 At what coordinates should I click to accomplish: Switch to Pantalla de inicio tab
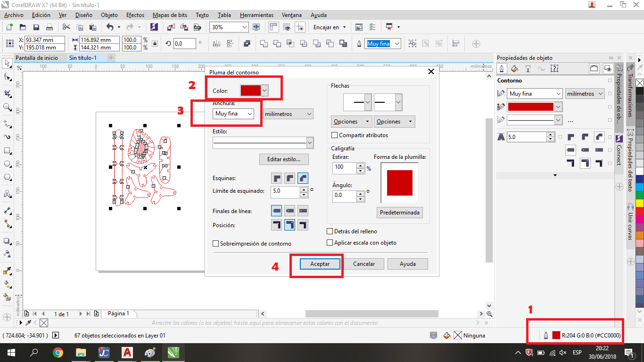37,58
